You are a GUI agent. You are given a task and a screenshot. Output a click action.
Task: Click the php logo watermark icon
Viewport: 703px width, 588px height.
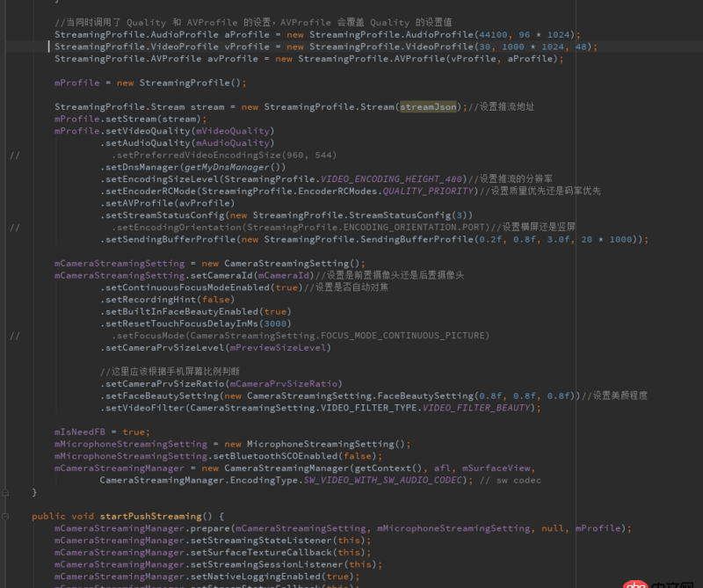635,584
